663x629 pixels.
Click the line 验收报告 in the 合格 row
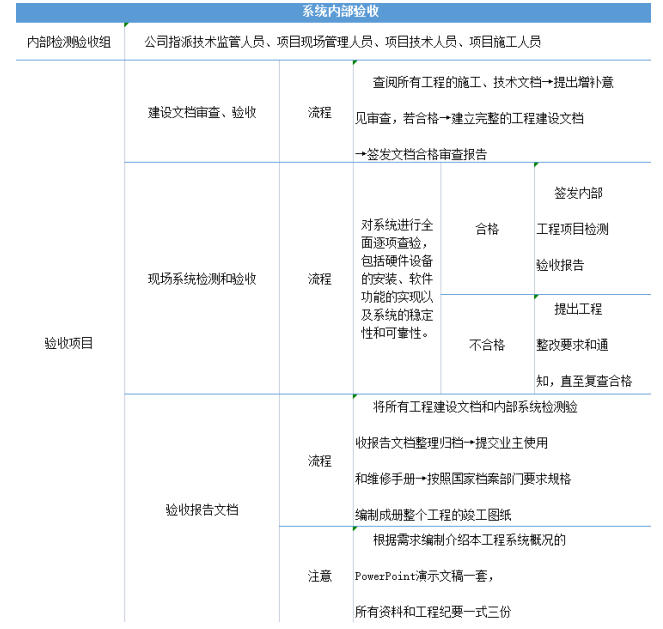pyautogui.click(x=560, y=265)
